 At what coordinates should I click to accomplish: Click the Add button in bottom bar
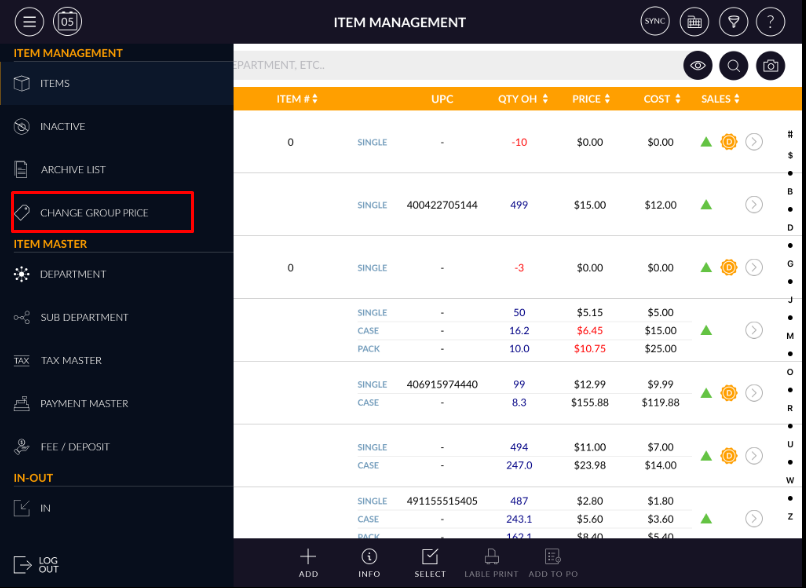tap(308, 563)
